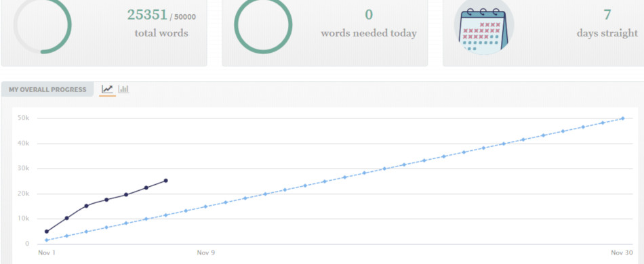The image size is (644, 264).
Task: Click the total words progress ring
Action: (x=42, y=24)
